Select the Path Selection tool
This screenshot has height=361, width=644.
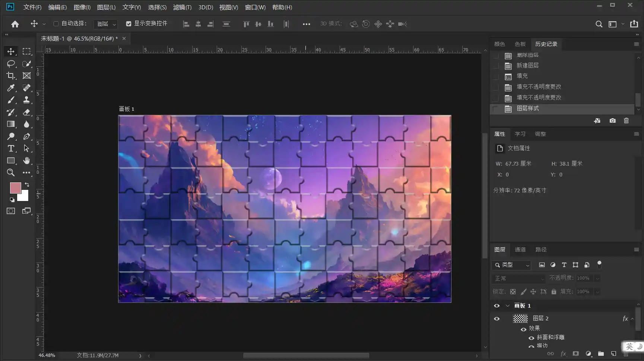26,148
